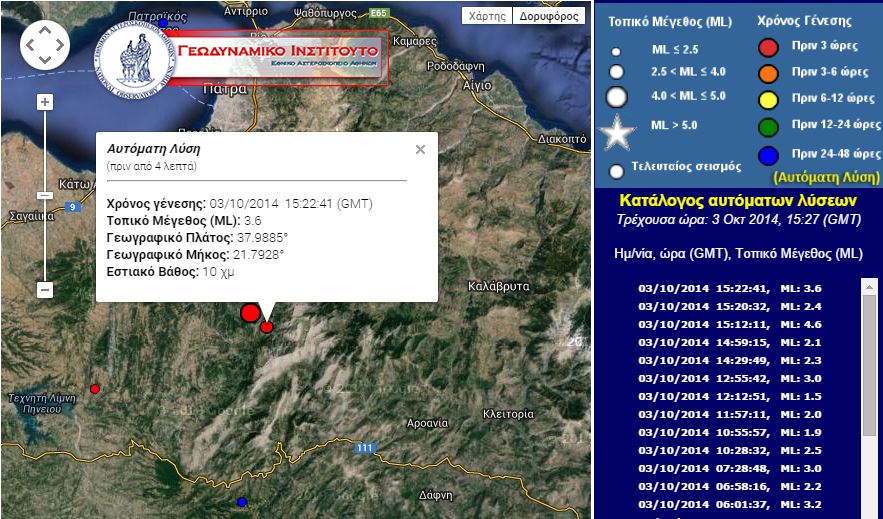Click the blue 'Πριν 24-48 ώρες' legend circle
The width and height of the screenshot is (883, 519).
click(x=768, y=154)
